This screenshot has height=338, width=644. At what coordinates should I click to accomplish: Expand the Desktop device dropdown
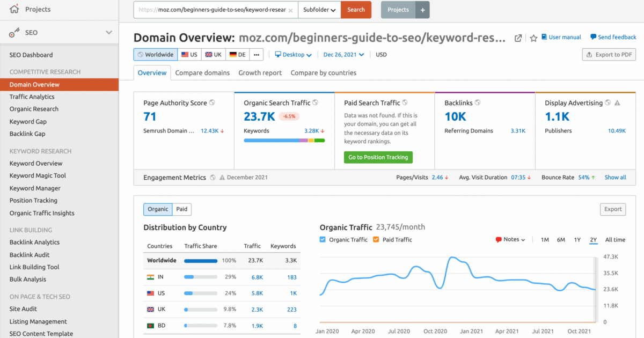tap(293, 54)
